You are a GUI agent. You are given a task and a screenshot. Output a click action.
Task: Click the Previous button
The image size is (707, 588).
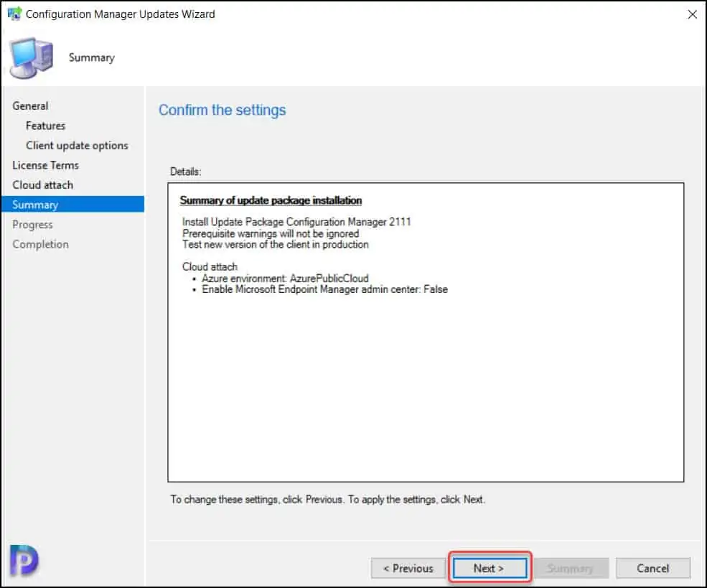408,568
